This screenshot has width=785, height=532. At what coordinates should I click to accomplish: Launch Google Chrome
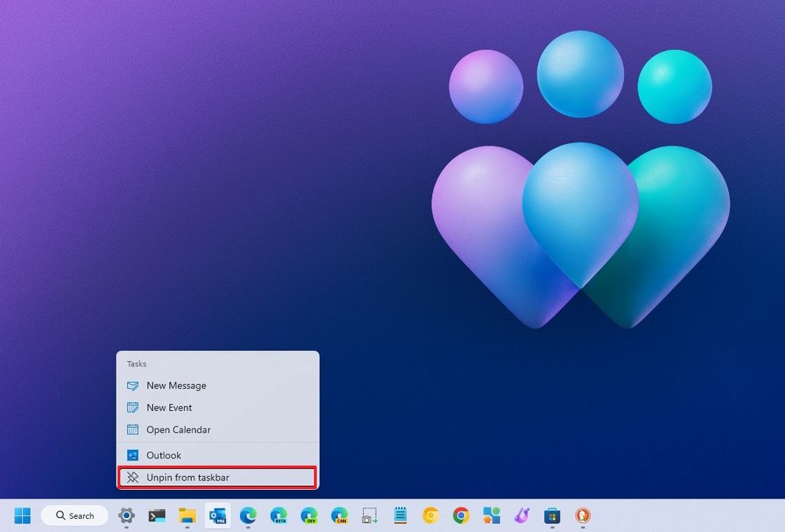click(460, 516)
